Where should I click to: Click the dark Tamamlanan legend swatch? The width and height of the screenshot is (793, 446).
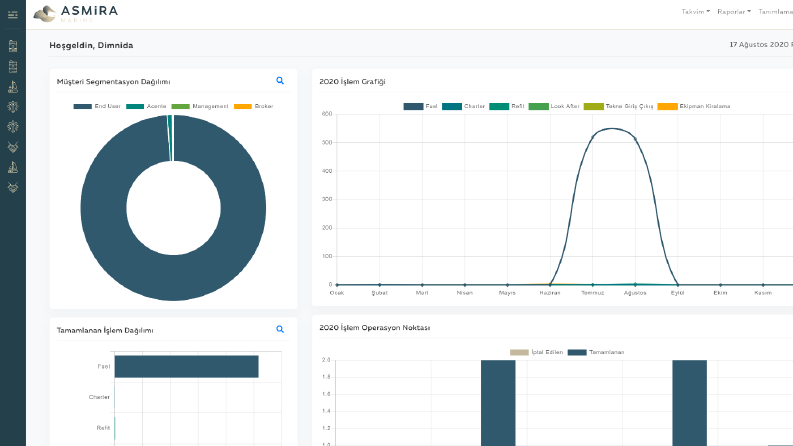(x=577, y=352)
